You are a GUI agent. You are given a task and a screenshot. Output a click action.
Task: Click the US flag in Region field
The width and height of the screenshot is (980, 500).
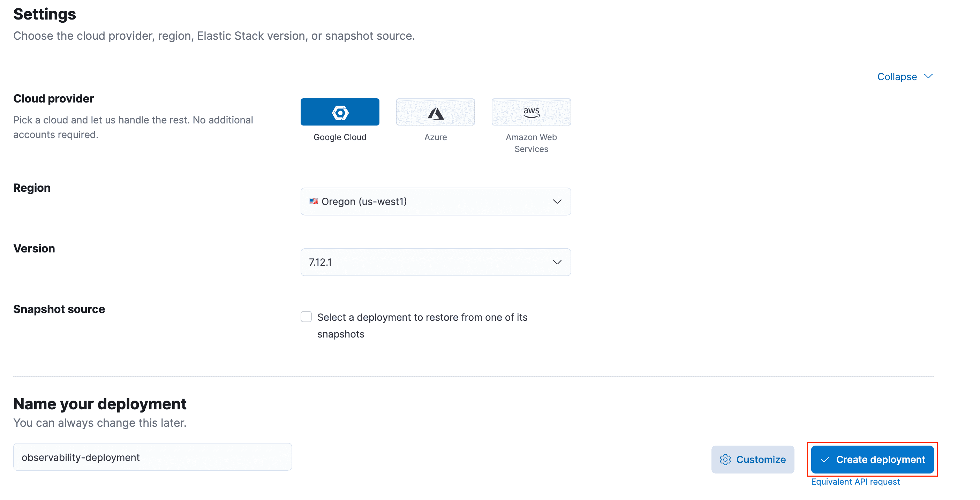point(314,201)
